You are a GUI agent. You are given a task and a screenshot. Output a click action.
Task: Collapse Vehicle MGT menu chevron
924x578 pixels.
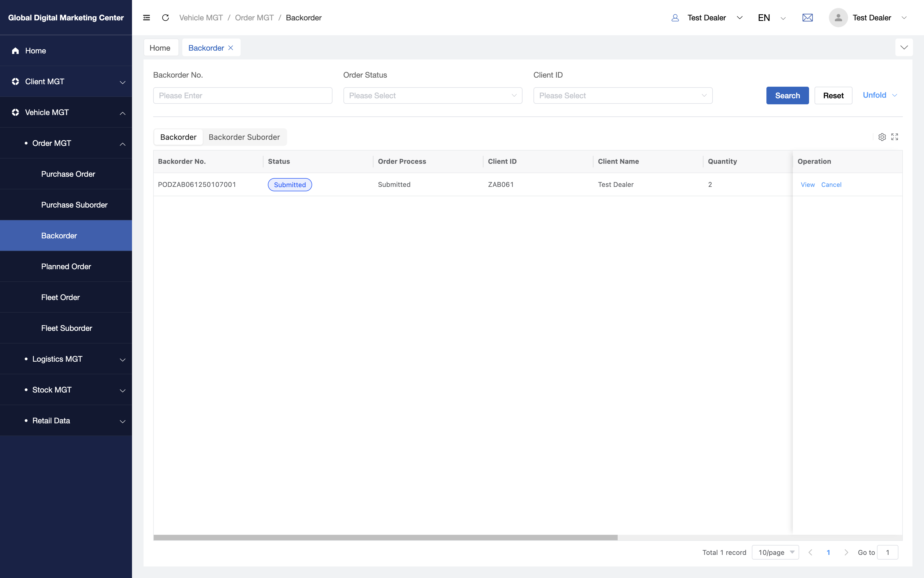(x=123, y=113)
